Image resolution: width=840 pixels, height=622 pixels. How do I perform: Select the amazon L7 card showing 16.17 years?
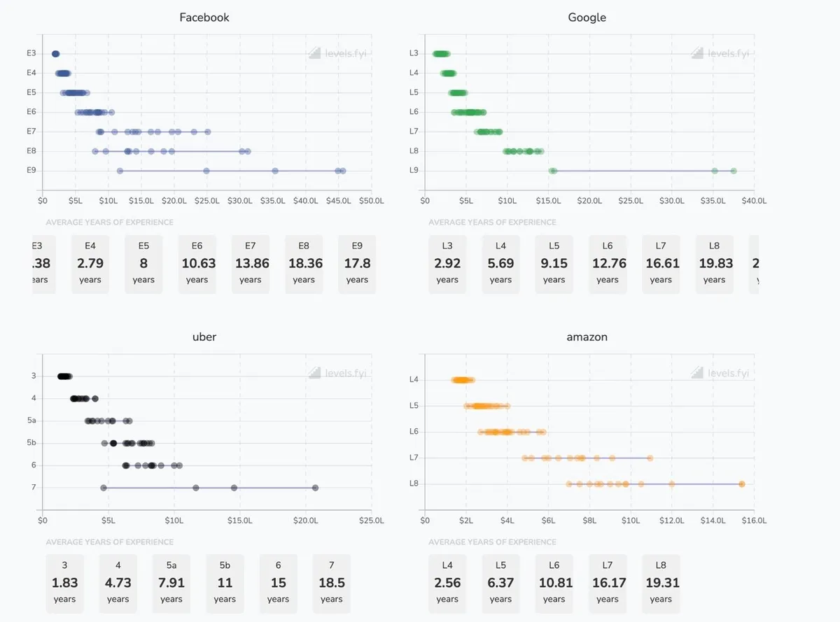click(x=607, y=584)
